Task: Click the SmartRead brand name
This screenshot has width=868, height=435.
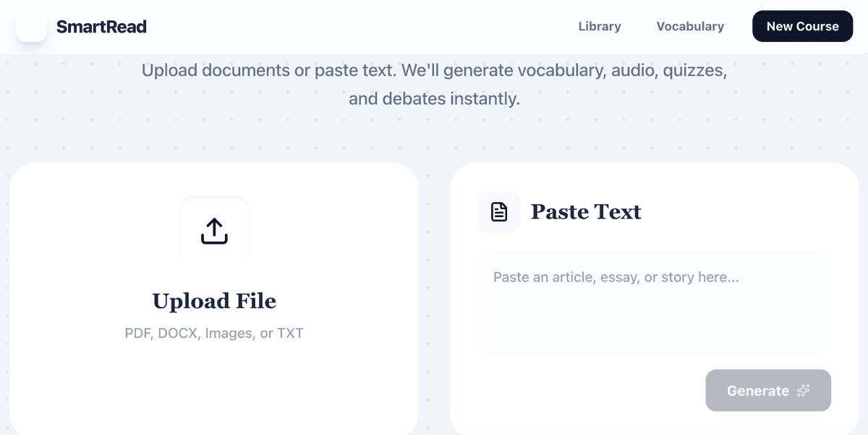Action: pos(101,27)
